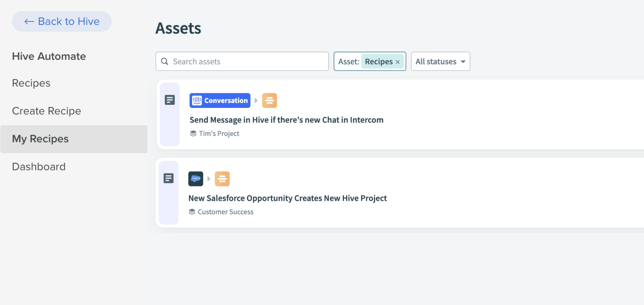
Task: Click inside the Search assets field
Action: 242,62
